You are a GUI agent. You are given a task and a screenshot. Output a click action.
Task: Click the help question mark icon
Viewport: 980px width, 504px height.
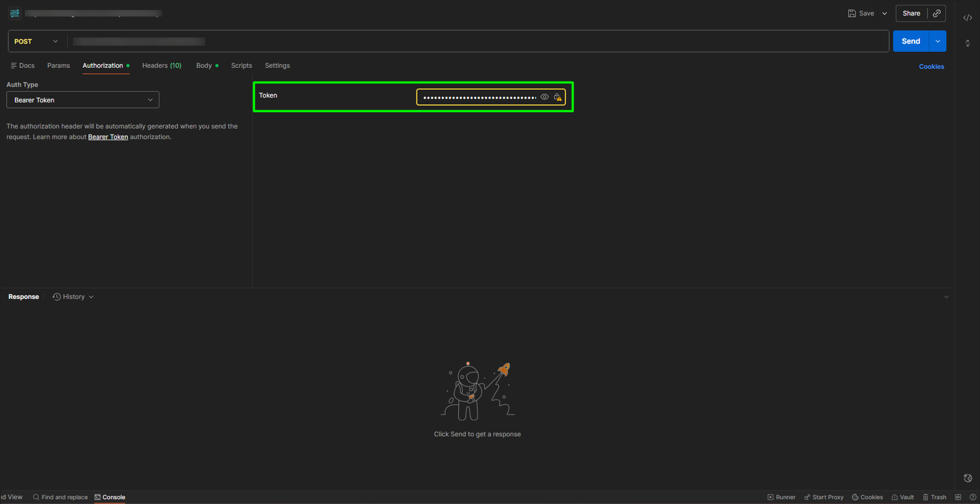(972, 497)
